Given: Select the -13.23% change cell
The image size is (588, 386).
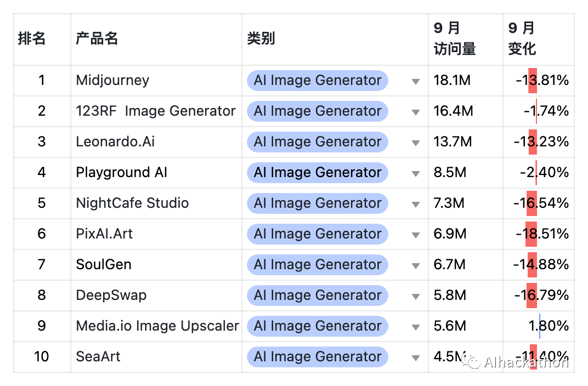Looking at the screenshot, I should pos(539,142).
